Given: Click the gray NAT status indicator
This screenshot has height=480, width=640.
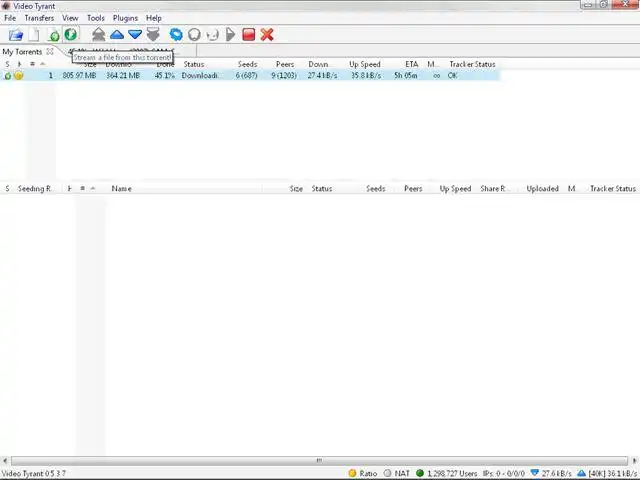Looking at the screenshot, I should click(x=387, y=473).
